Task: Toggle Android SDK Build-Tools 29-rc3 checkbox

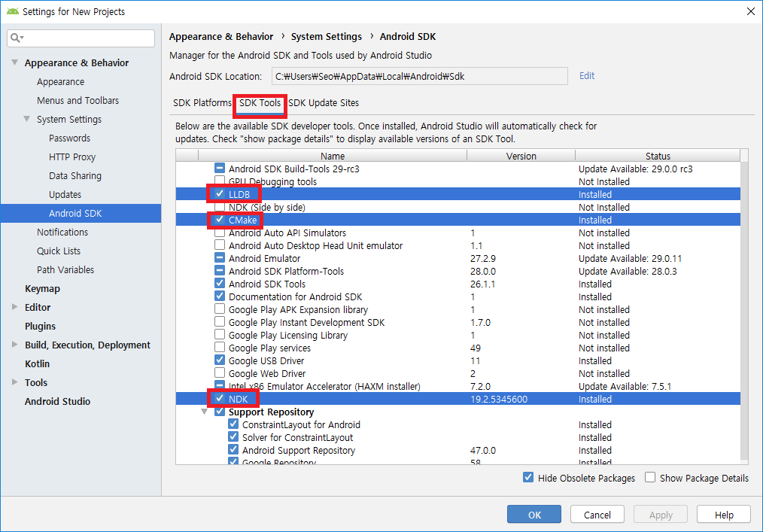Action: (220, 169)
